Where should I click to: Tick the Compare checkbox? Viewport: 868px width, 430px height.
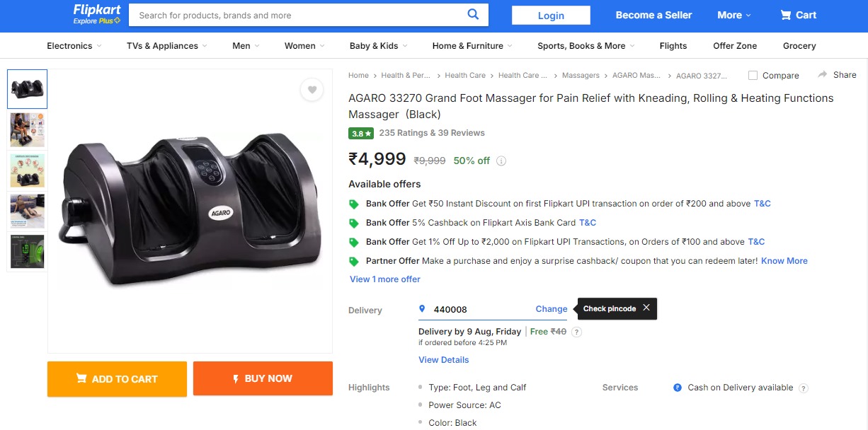pos(753,76)
